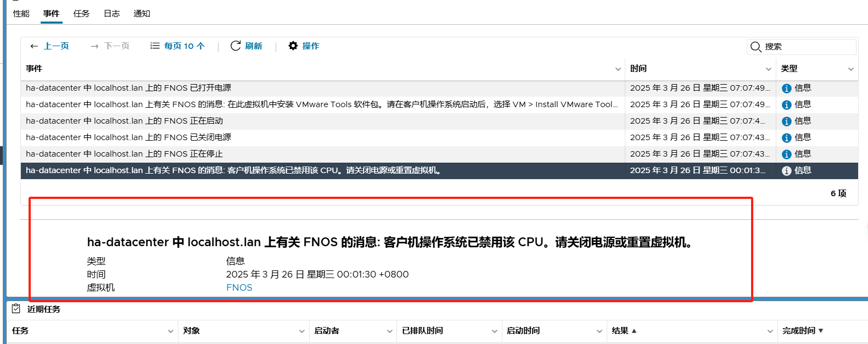Click the 事件 column header label
The width and height of the screenshot is (868, 344).
tap(34, 69)
